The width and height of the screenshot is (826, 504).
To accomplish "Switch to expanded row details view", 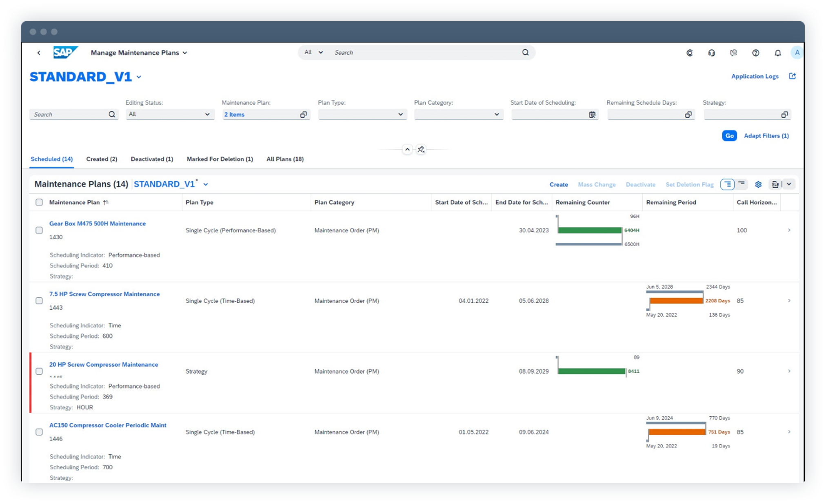I will click(x=727, y=184).
